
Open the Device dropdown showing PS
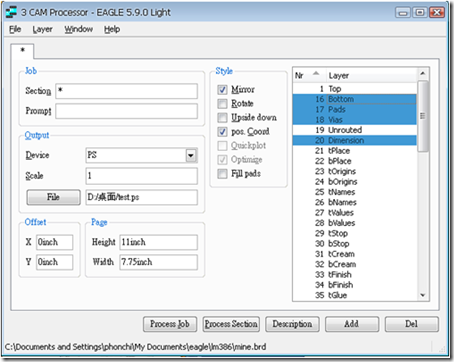tap(142, 155)
